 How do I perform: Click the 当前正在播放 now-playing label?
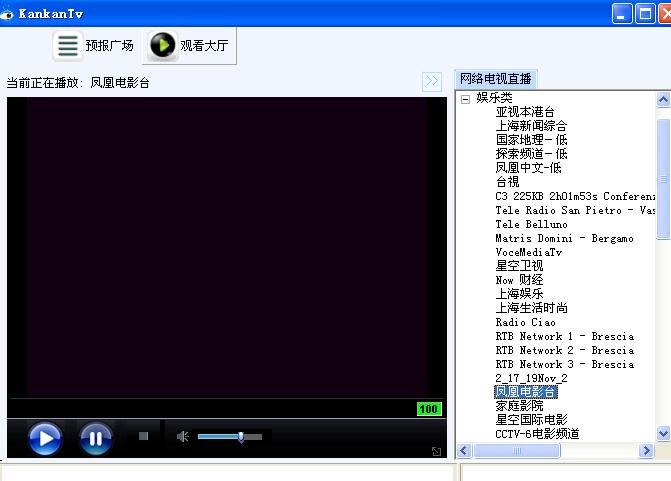(x=78, y=83)
